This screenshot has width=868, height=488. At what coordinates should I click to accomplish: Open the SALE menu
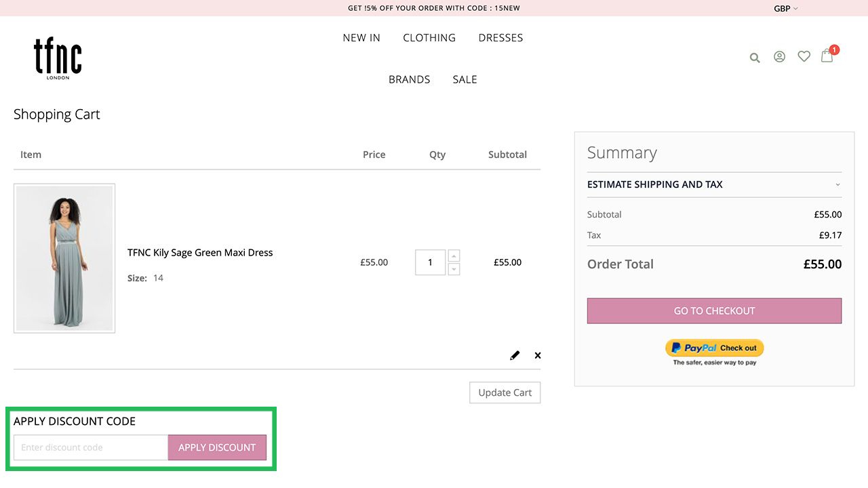coord(465,79)
